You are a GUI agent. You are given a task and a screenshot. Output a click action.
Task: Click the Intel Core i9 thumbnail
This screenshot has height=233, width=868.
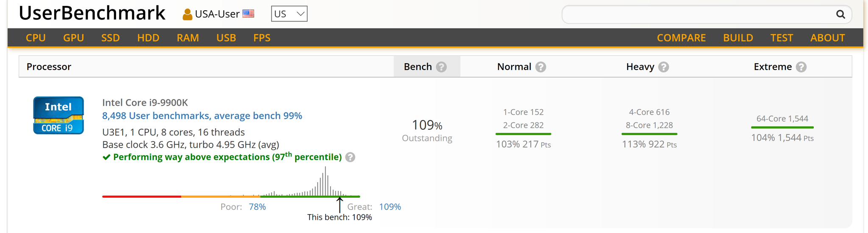[x=58, y=115]
